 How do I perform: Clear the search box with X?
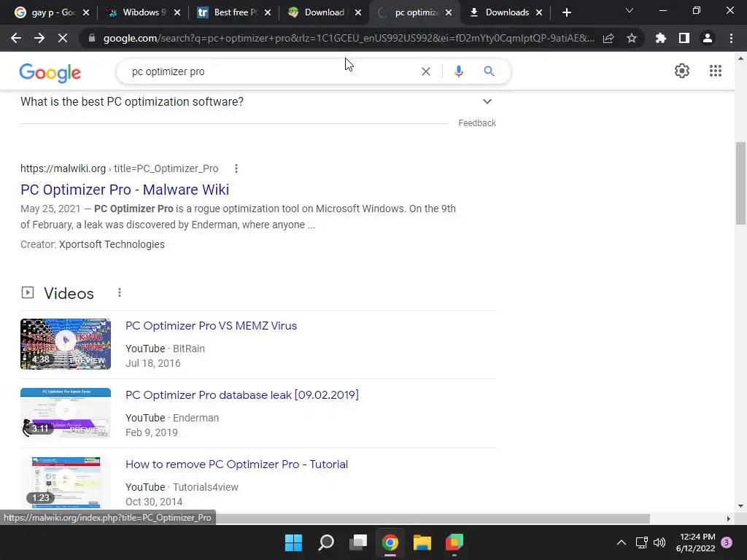(426, 71)
